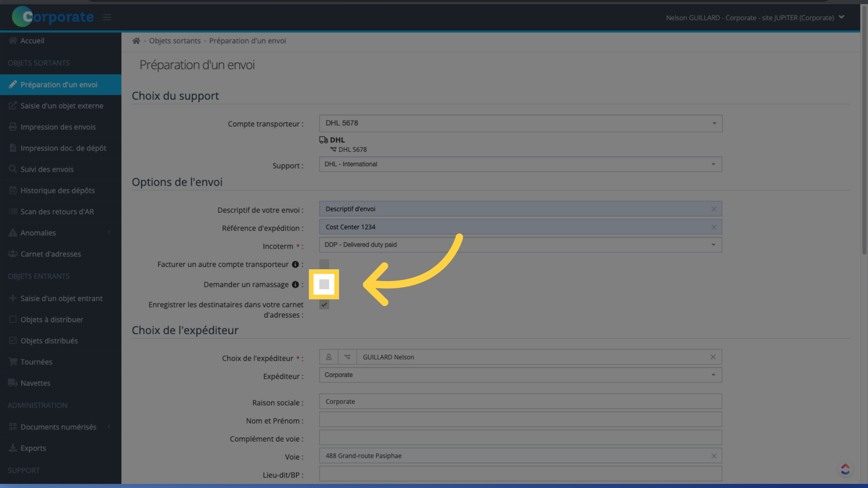Click the hamburger menu icon beside Corporate logo

pos(107,17)
